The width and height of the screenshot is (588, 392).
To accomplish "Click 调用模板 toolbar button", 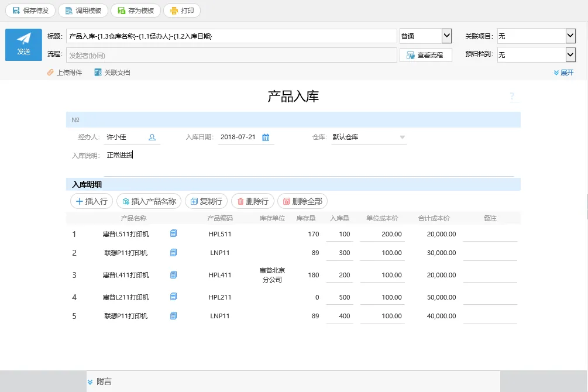I will tap(83, 11).
